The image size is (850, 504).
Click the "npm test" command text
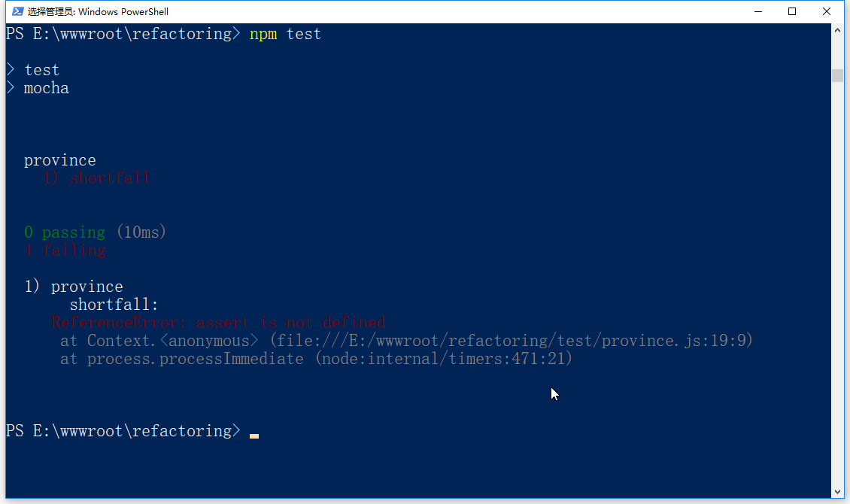[285, 34]
